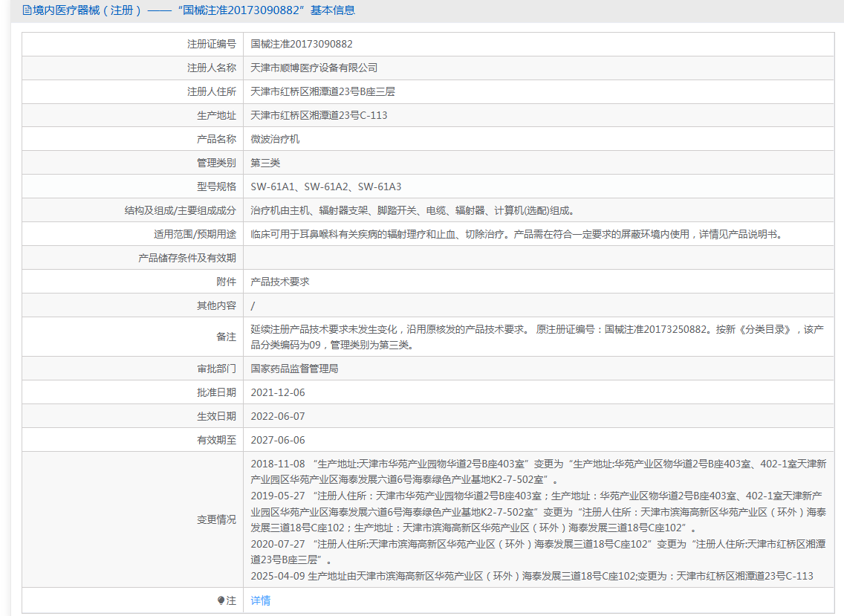Select the 审批部门 label
The image size is (844, 616).
point(216,369)
